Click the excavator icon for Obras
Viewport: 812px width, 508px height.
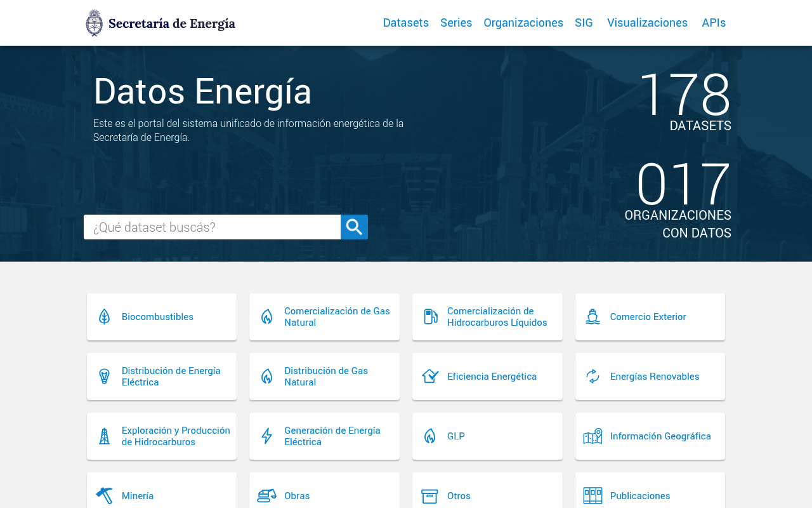tap(267, 495)
